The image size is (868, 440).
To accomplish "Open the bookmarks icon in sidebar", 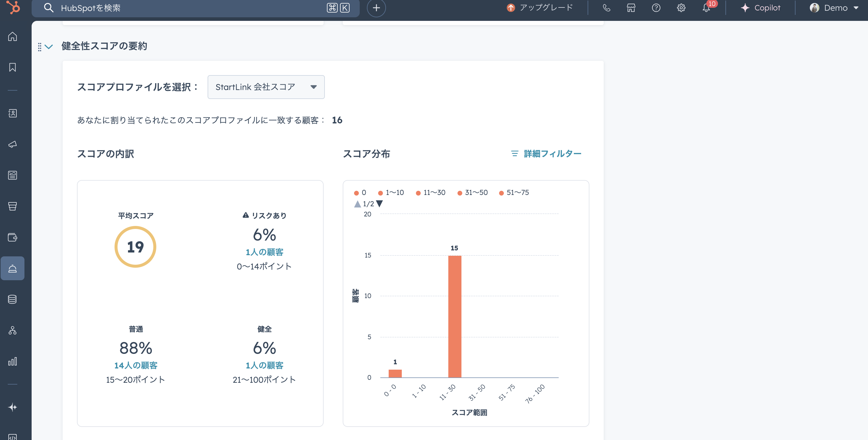I will (x=13, y=67).
